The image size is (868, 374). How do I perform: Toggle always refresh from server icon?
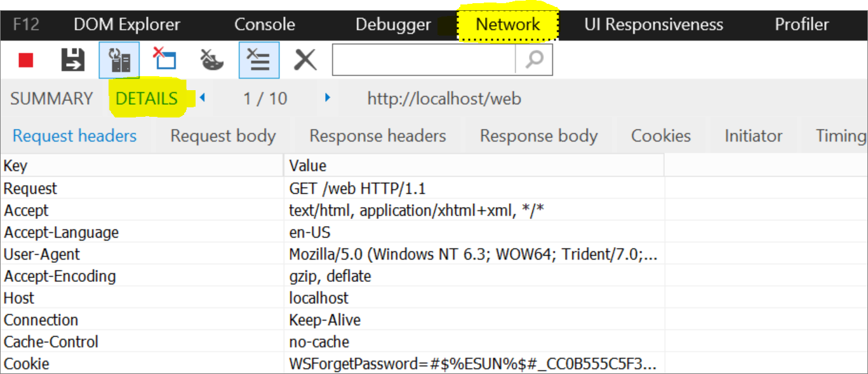pos(119,60)
